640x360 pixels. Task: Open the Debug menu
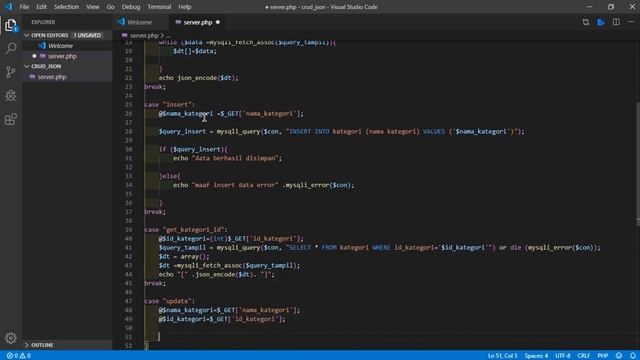click(131, 7)
